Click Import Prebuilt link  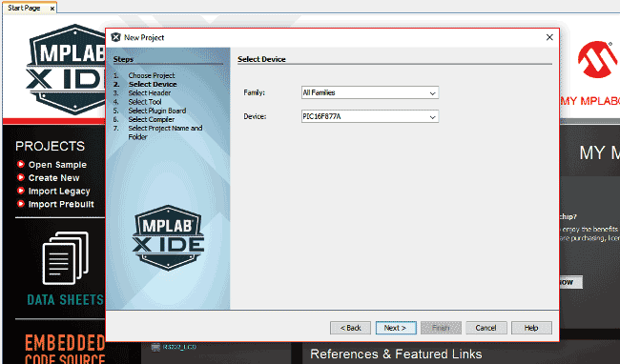click(x=61, y=205)
